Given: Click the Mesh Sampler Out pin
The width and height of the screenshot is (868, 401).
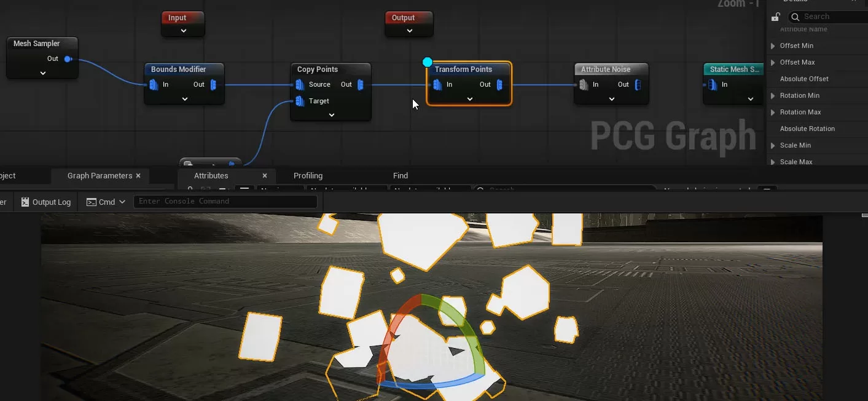Looking at the screenshot, I should 68,59.
